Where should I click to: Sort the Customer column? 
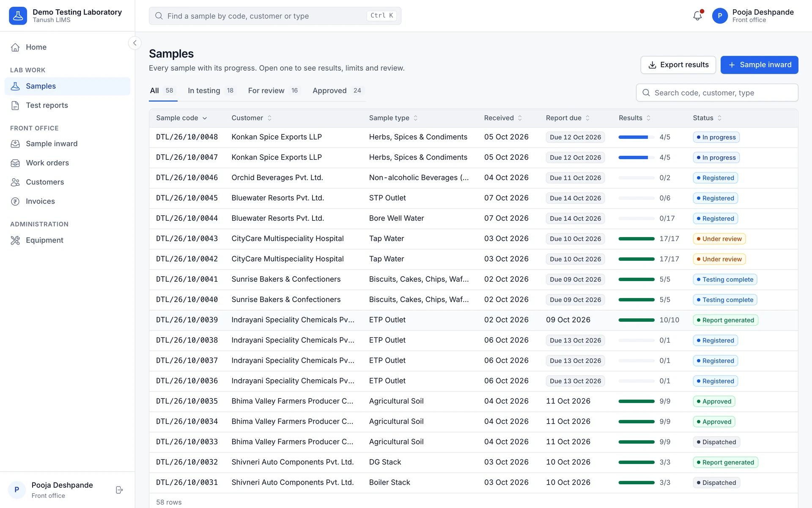(x=269, y=118)
